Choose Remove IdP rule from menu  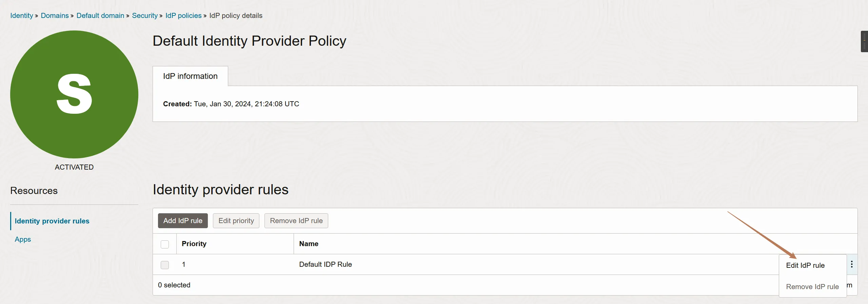[812, 287]
